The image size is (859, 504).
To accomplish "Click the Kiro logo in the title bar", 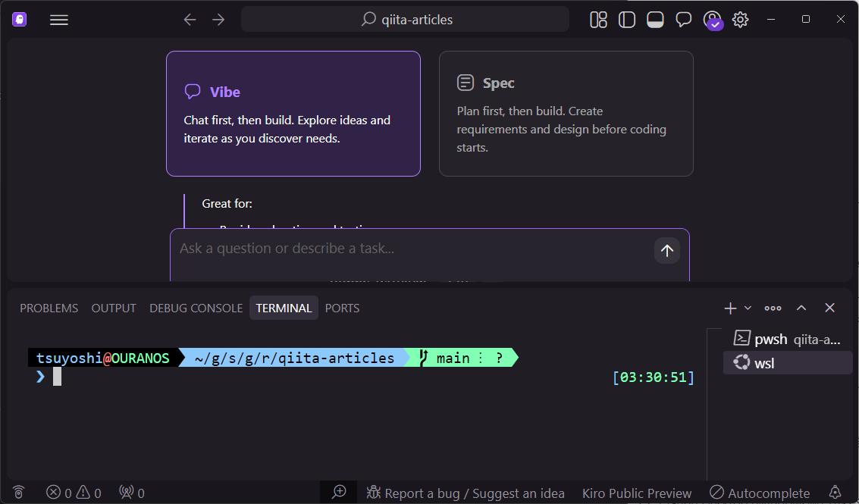I will point(18,18).
